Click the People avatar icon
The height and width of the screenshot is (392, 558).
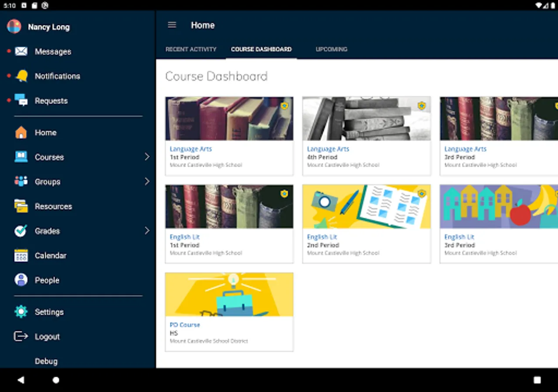tap(21, 280)
